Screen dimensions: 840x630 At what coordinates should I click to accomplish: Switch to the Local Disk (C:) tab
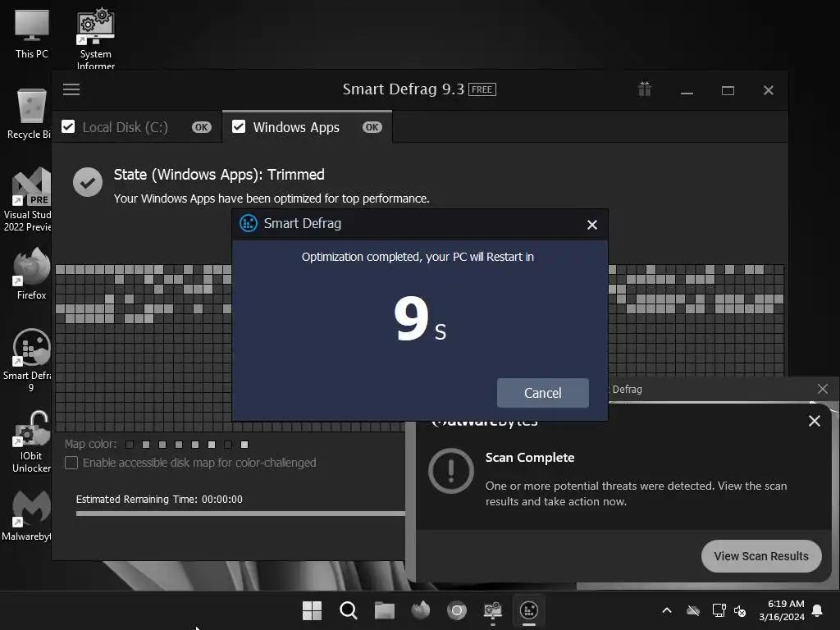(137, 127)
